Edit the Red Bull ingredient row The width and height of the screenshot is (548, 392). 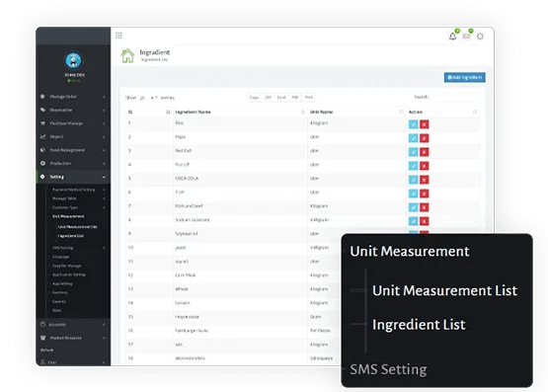[414, 152]
